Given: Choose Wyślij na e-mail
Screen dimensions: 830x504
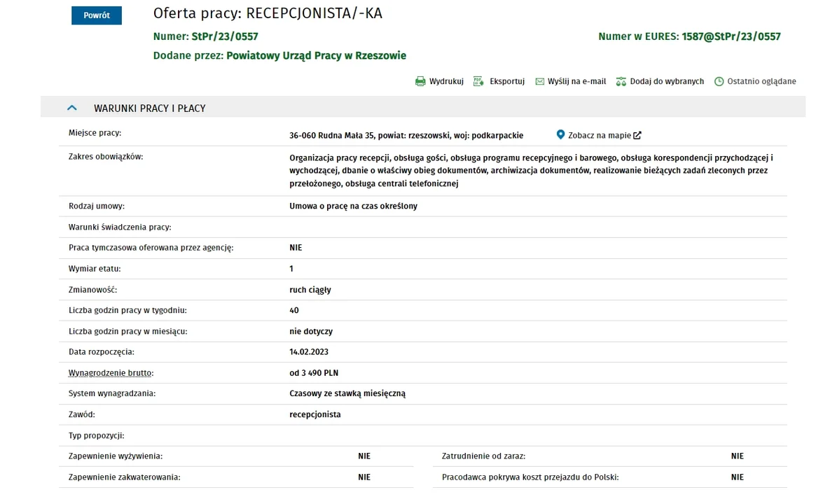Looking at the screenshot, I should tap(577, 81).
